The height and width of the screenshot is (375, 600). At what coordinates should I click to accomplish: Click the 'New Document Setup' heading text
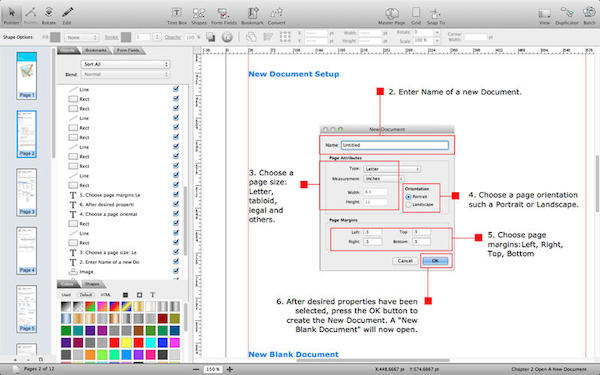click(293, 74)
